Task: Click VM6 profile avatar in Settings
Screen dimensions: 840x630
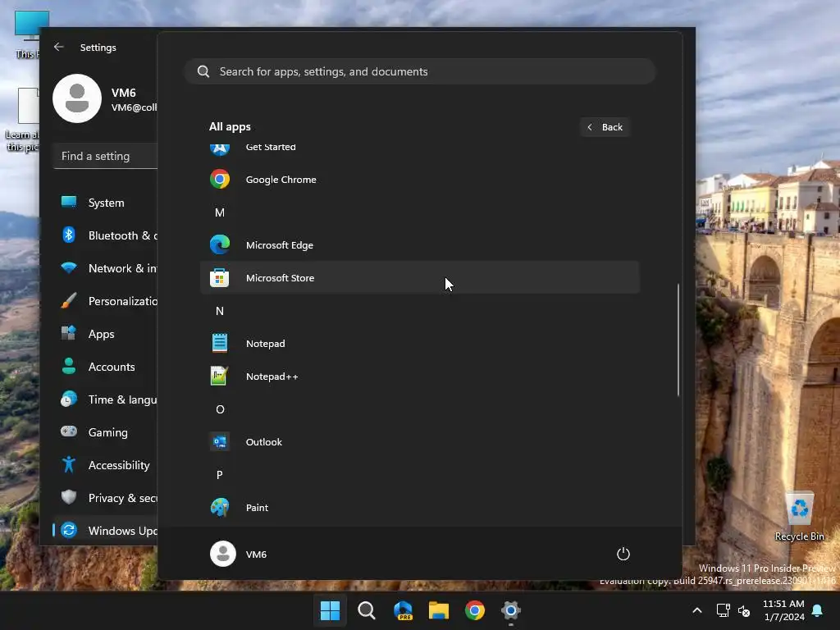Action: 77,98
